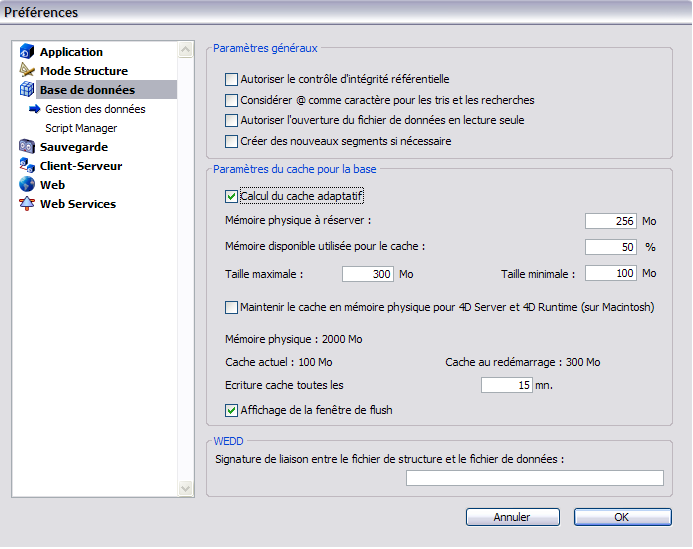Open the Sauvegarde section icon

coord(27,147)
